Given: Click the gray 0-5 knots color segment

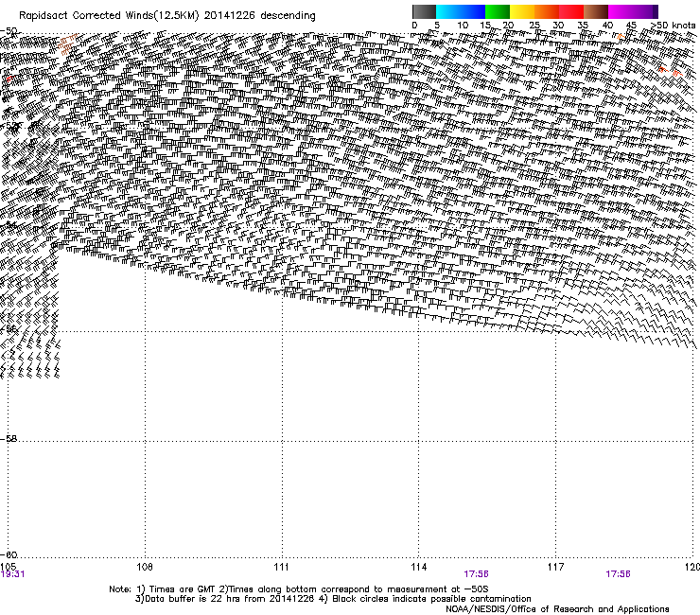Looking at the screenshot, I should tap(424, 11).
